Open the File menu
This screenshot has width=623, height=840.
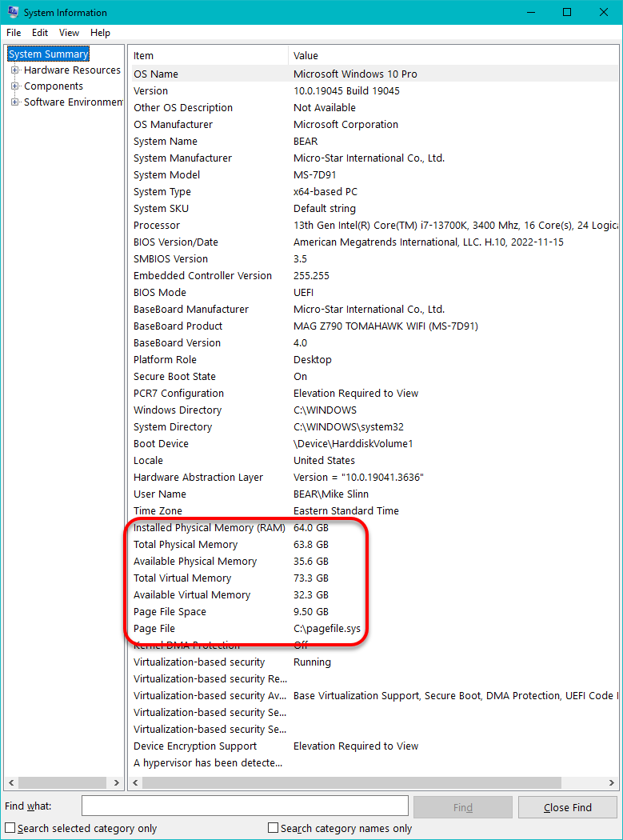14,33
